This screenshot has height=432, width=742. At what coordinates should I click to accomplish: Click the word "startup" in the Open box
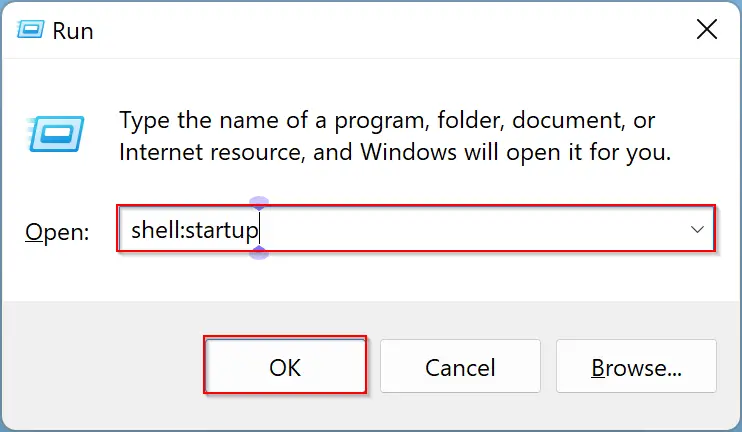(221, 231)
